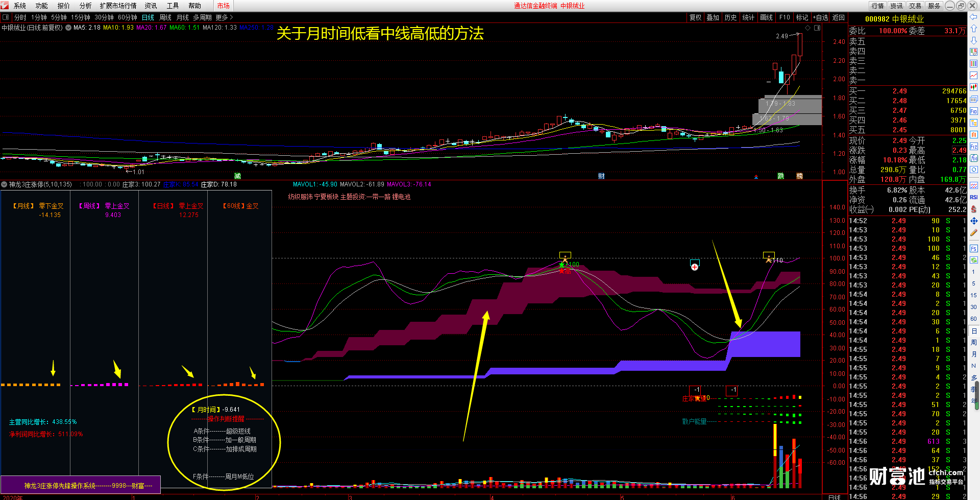Switch to the 分时 intraday tab
The image size is (980, 500).
click(x=20, y=17)
